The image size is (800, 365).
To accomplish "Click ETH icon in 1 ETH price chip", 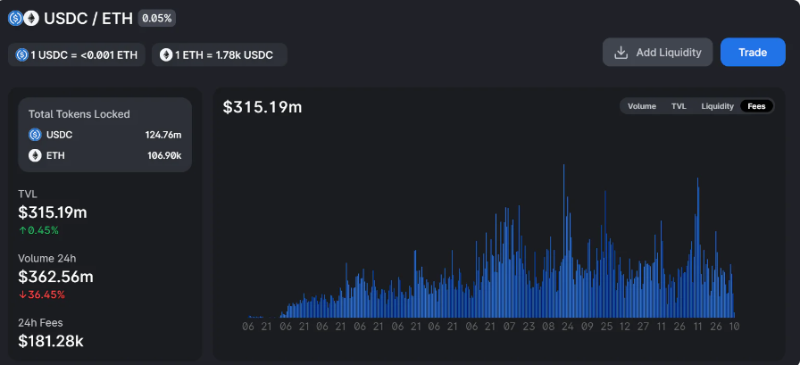I will [x=166, y=55].
